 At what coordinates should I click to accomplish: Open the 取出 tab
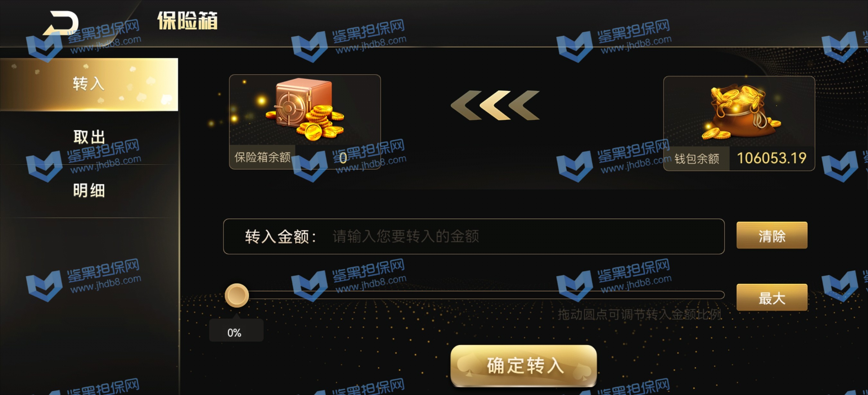pyautogui.click(x=89, y=137)
